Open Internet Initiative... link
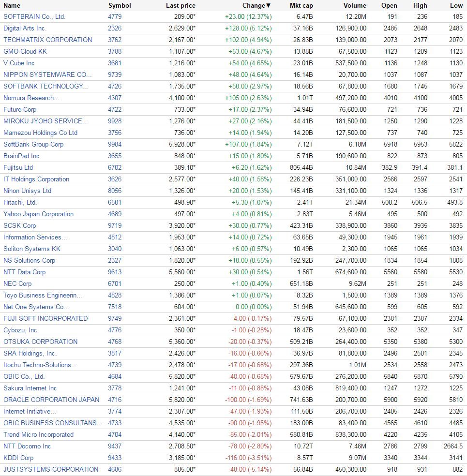Image resolution: width=467 pixels, height=476 pixels. tap(30, 411)
